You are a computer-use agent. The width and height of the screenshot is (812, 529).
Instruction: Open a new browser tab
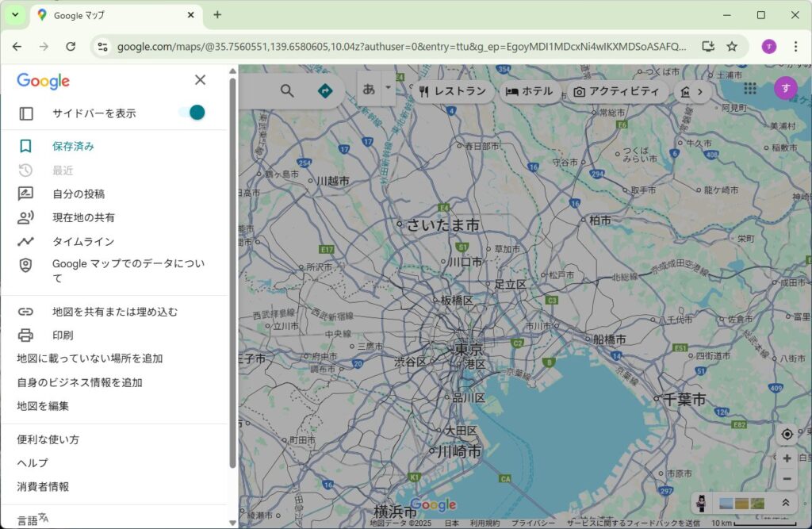tap(217, 15)
